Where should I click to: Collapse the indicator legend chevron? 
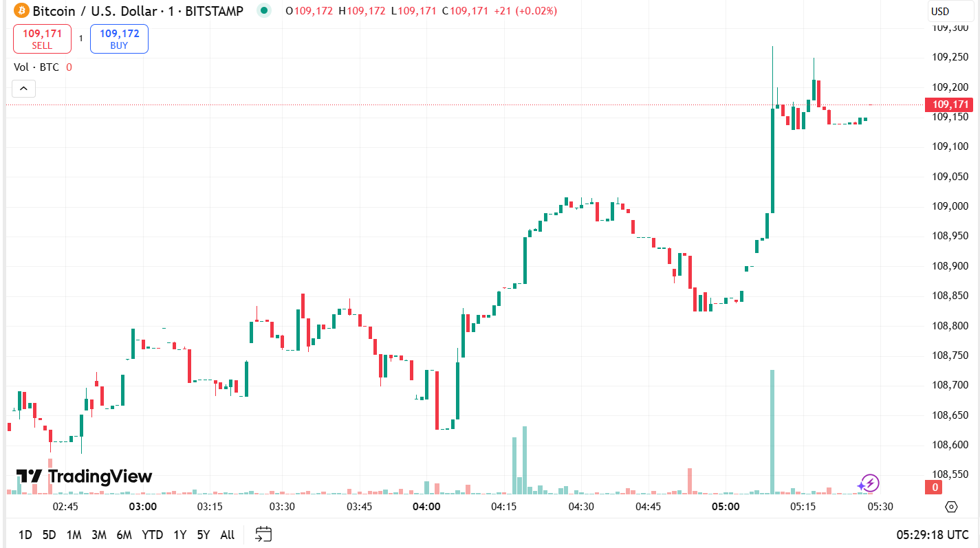[x=23, y=88]
